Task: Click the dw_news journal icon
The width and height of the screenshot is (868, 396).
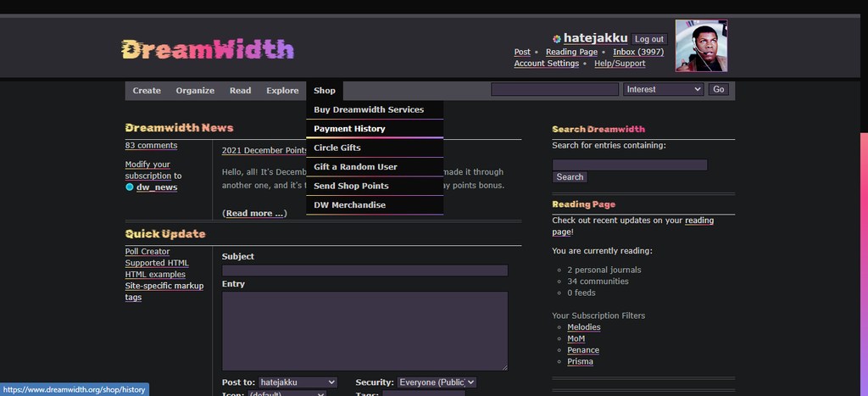Action: coord(130,187)
